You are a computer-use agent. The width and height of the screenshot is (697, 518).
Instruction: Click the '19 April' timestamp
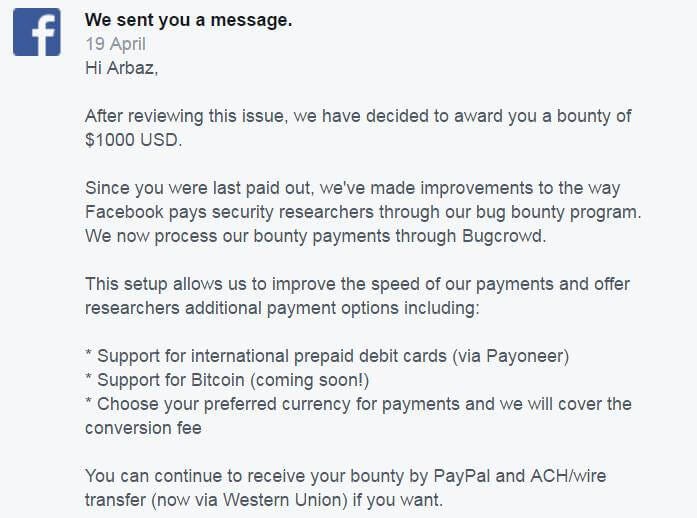(116, 44)
